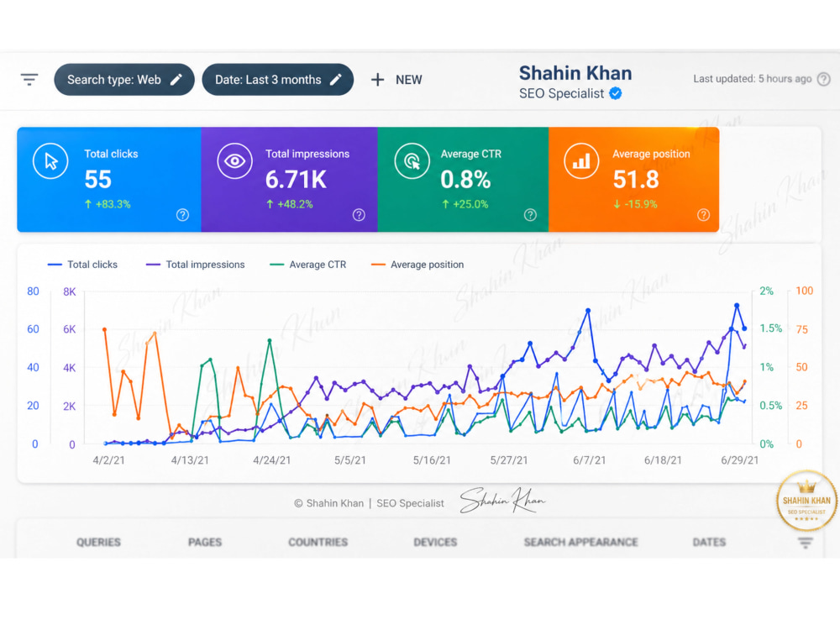Click the Date: Last 3 months filter chip
This screenshot has width=840, height=630.
277,80
